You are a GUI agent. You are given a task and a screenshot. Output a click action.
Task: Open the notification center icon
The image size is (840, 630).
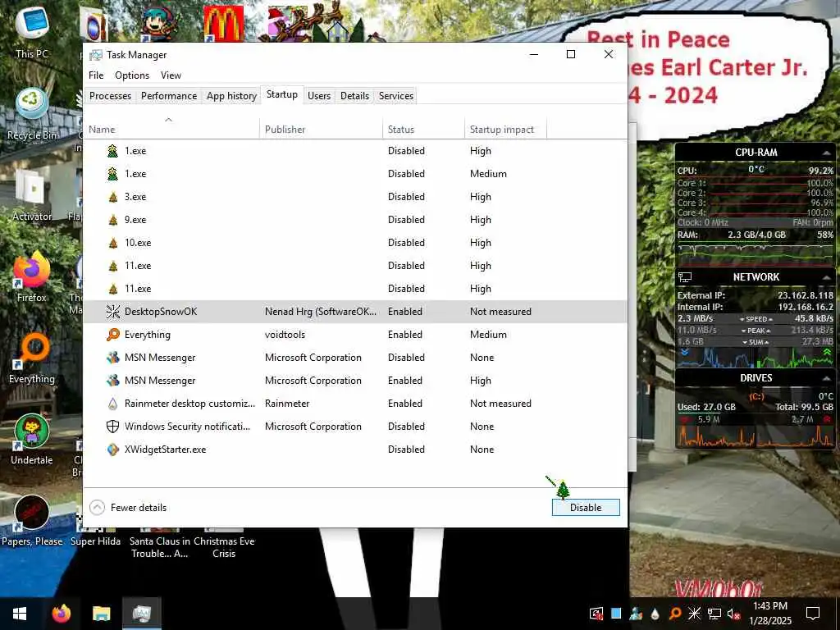(x=813, y=614)
